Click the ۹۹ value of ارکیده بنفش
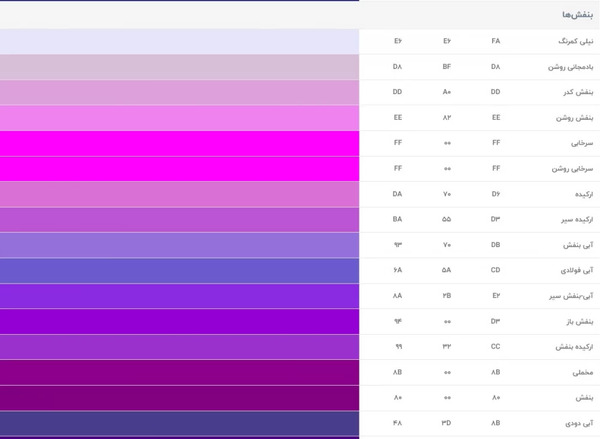 [399, 346]
